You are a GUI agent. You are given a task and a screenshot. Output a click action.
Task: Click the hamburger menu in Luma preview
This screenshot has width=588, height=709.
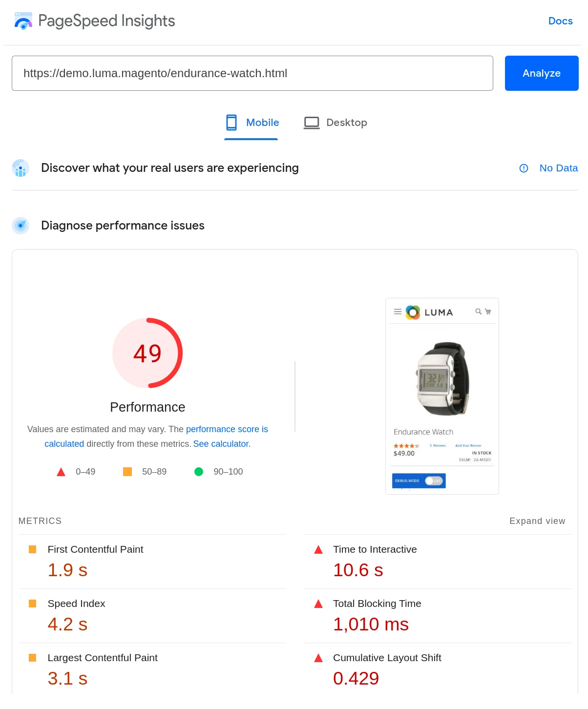pyautogui.click(x=398, y=312)
